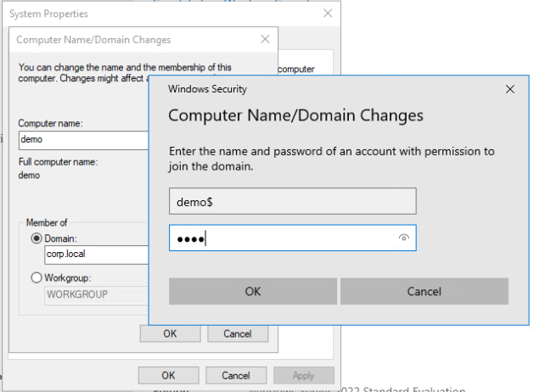Click Cancel in Computer Name/Domain Changes dialog
The height and width of the screenshot is (392, 534).
point(237,333)
